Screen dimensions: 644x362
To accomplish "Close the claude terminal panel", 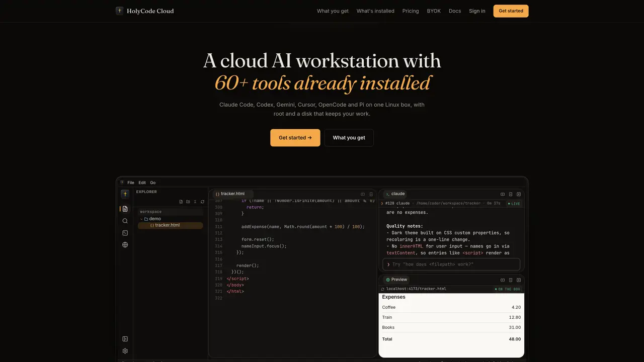I will point(519,194).
